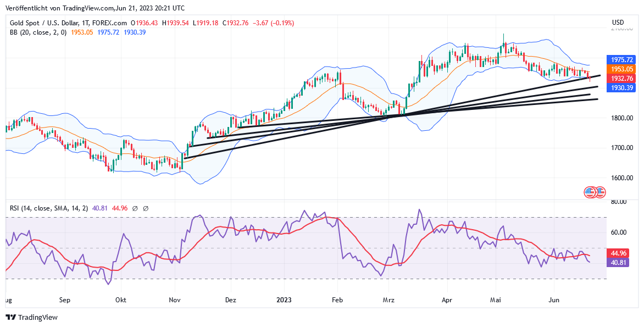Click the USD currency label on price axis
This screenshot has height=327, width=644.
tap(618, 23)
